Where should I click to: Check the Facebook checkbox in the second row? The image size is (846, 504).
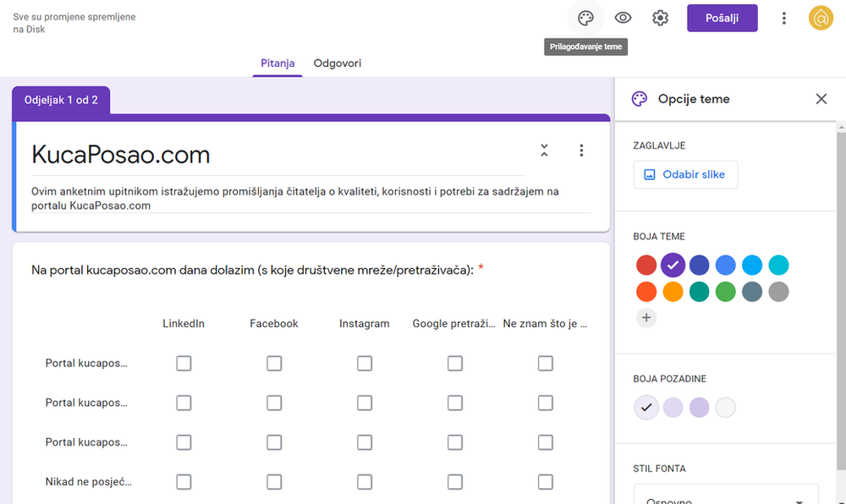point(274,403)
